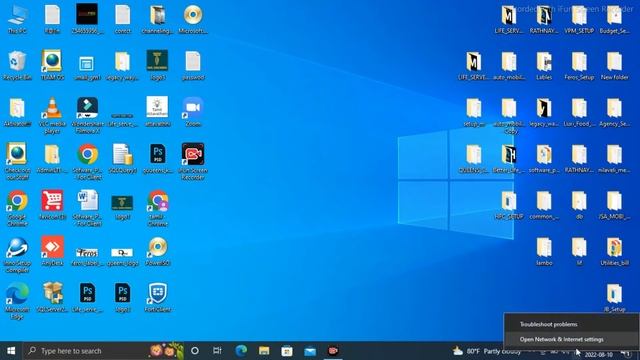
Task: Open File Explorer from the taskbar
Action: point(264,351)
